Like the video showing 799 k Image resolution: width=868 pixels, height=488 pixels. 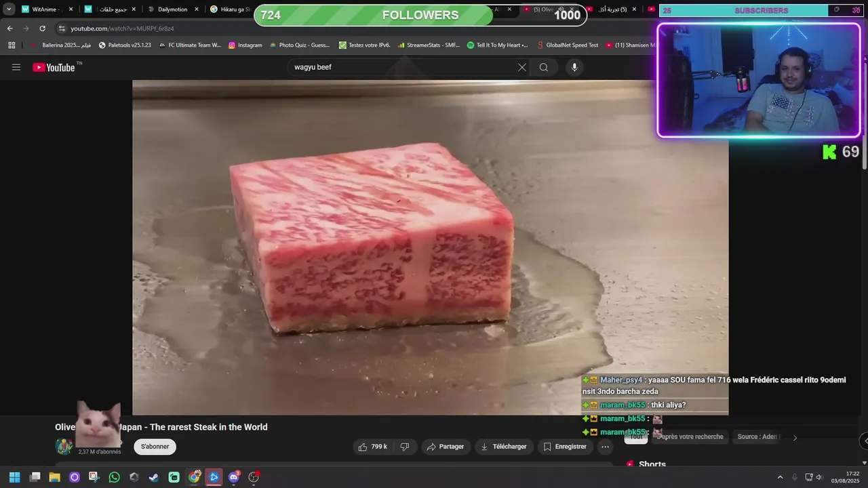(373, 447)
